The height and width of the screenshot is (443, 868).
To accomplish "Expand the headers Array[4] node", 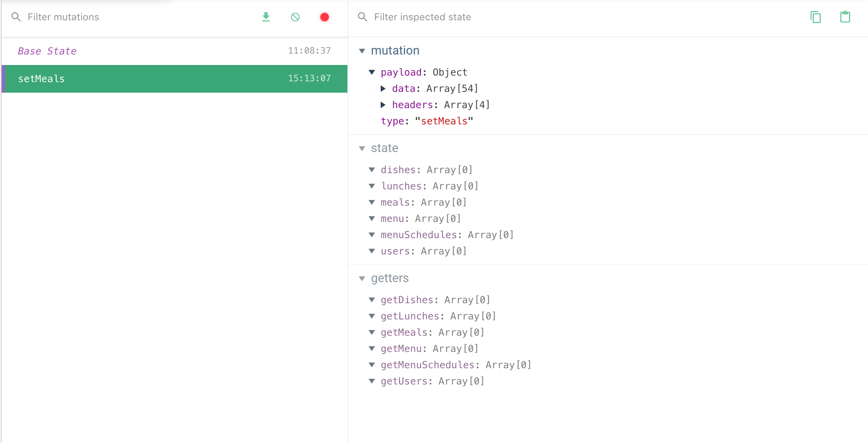I will (x=383, y=105).
